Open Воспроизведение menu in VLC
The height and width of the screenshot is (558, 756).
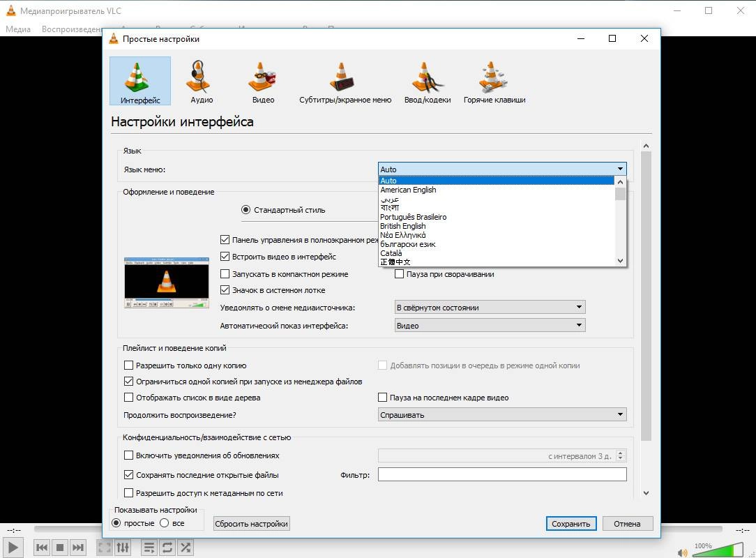coord(71,29)
